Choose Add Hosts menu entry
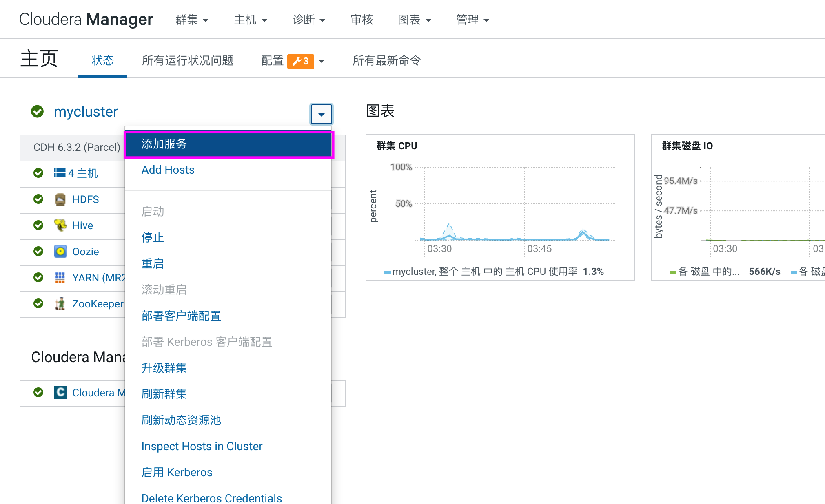This screenshot has height=504, width=825. tap(168, 170)
